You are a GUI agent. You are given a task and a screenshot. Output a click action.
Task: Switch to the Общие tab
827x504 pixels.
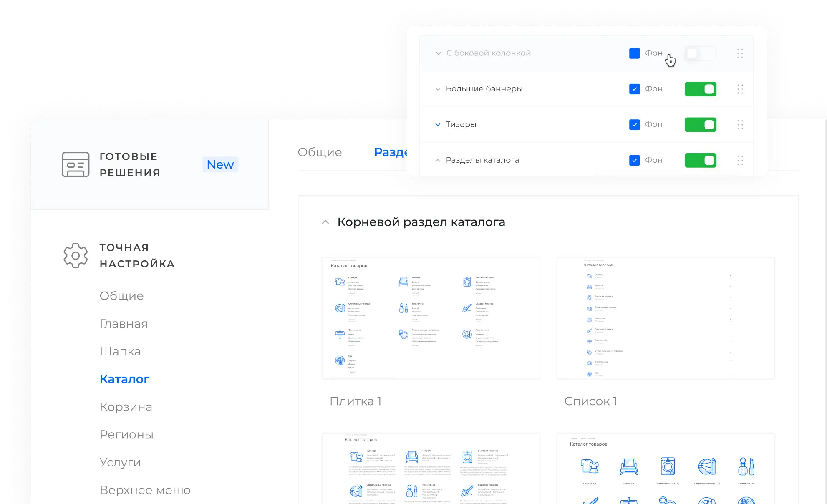(x=320, y=152)
